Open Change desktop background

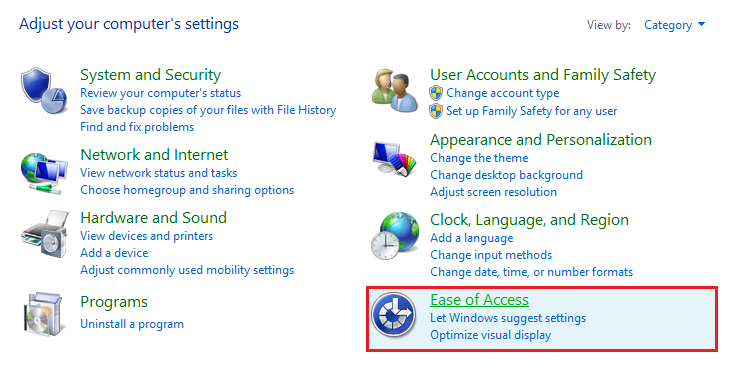tap(506, 175)
